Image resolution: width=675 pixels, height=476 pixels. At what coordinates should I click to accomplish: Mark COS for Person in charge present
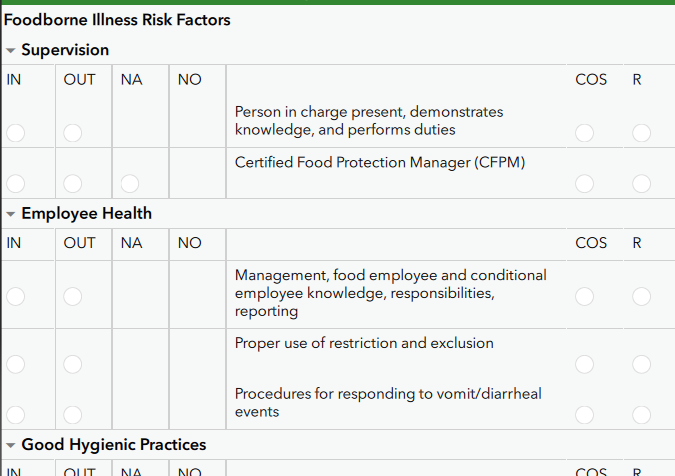[584, 133]
